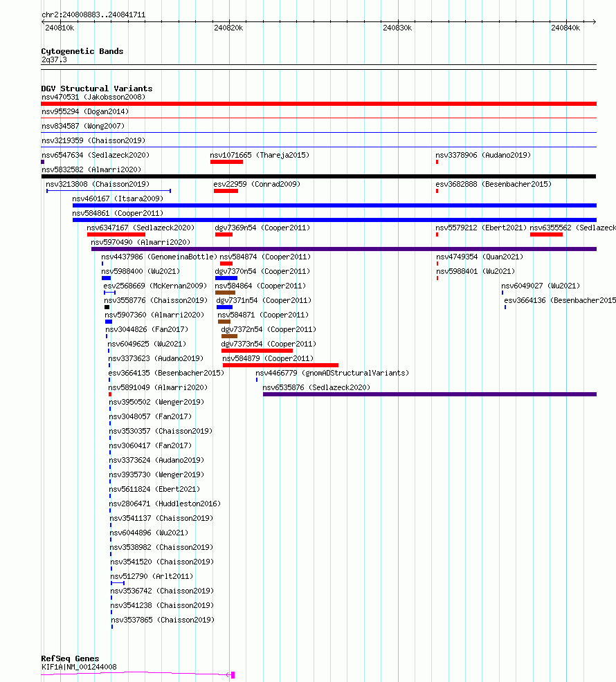The image size is (616, 682).
Task: Click the blue bar of nsv584861 (Cooper2011)
Action: tap(334, 220)
